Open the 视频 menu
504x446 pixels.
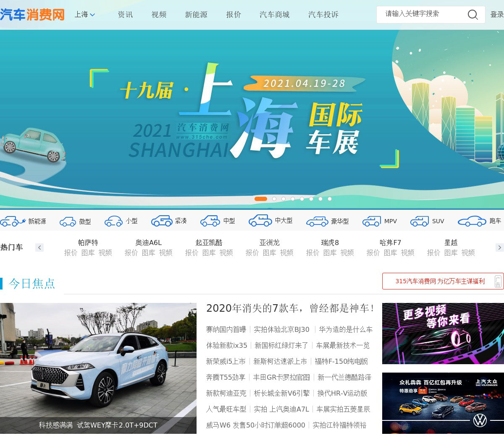[x=159, y=15]
